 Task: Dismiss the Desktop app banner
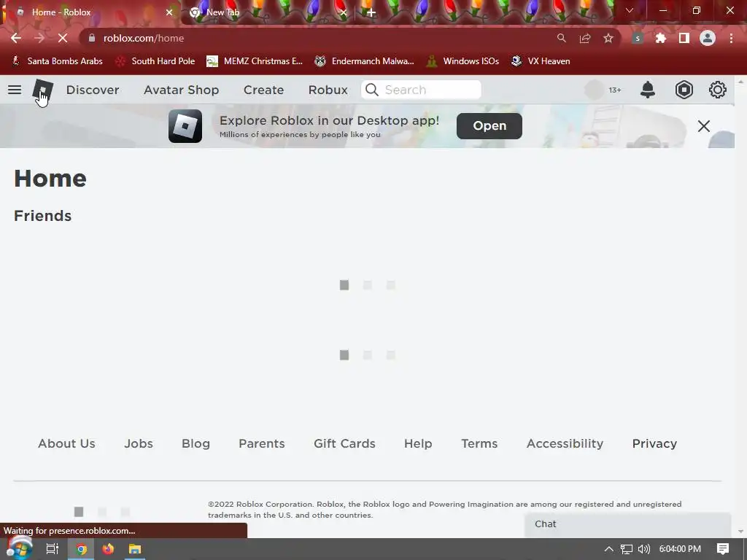(x=704, y=126)
